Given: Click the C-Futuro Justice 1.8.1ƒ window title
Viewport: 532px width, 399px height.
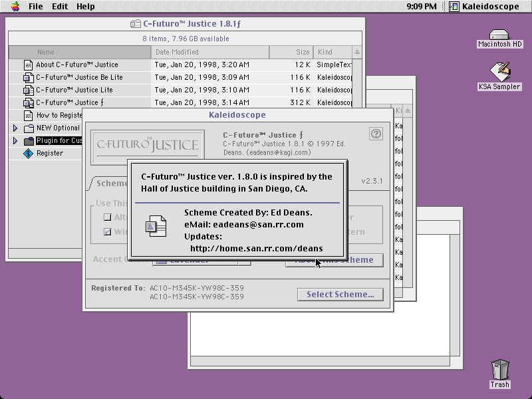Looking at the screenshot, I should (x=192, y=24).
